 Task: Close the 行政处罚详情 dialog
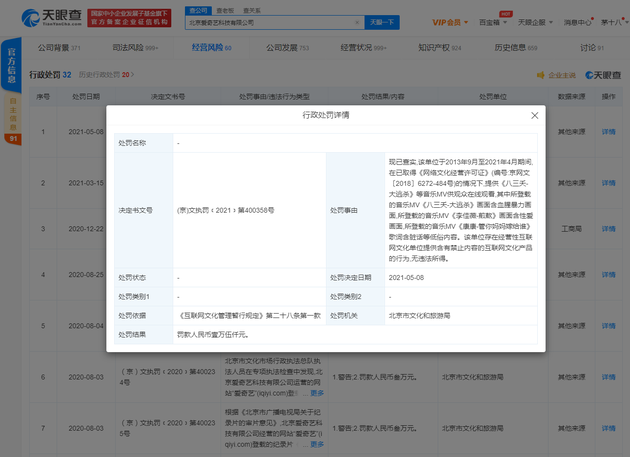(x=534, y=116)
